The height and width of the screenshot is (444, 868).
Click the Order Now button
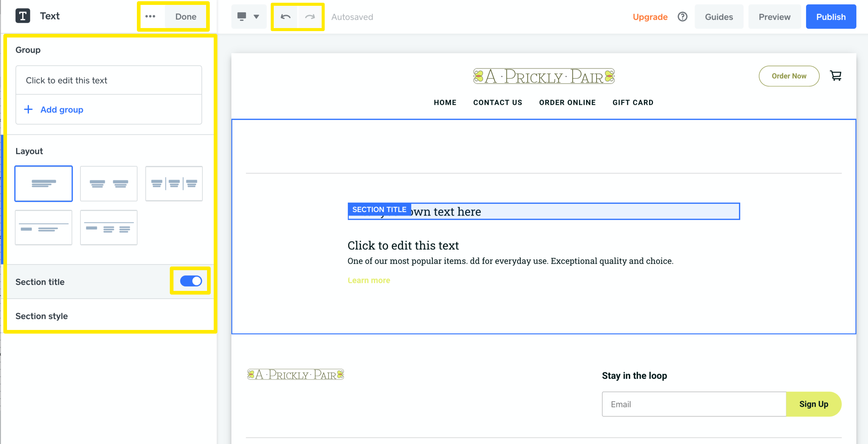point(789,76)
